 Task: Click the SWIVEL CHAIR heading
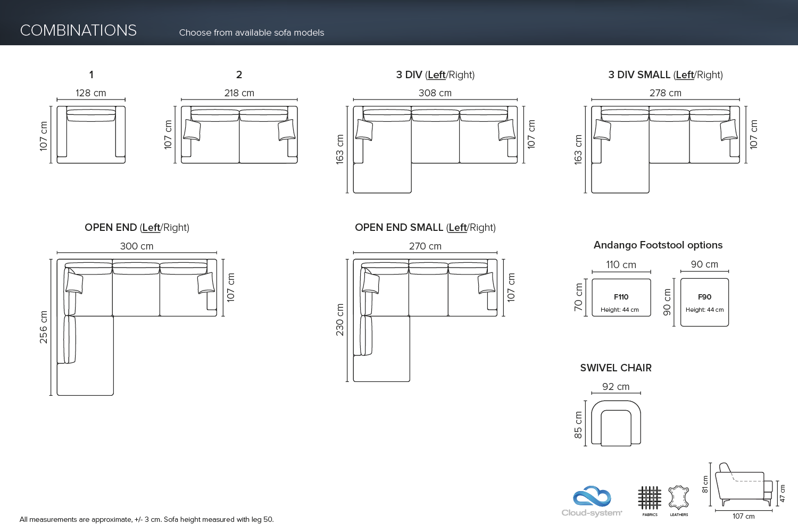tap(616, 368)
